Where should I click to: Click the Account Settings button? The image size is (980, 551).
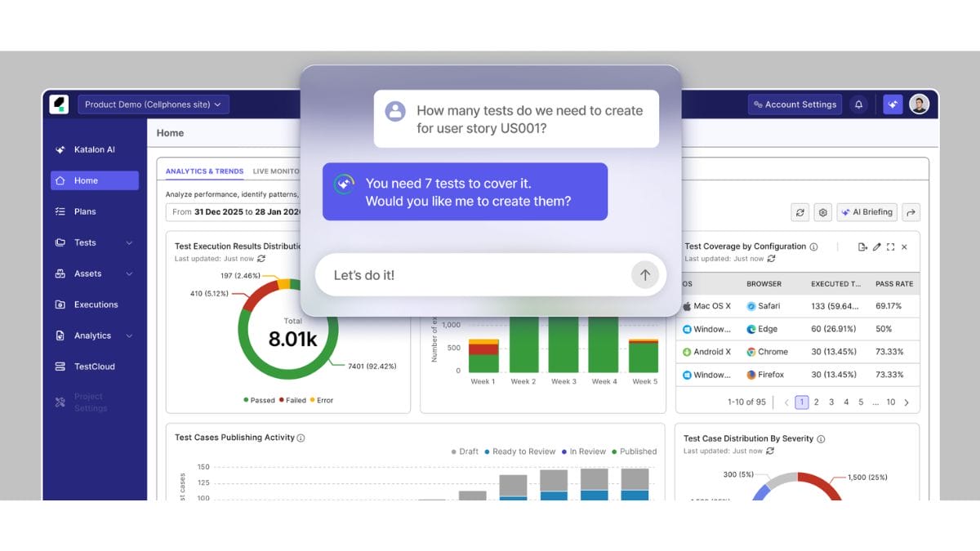point(795,104)
